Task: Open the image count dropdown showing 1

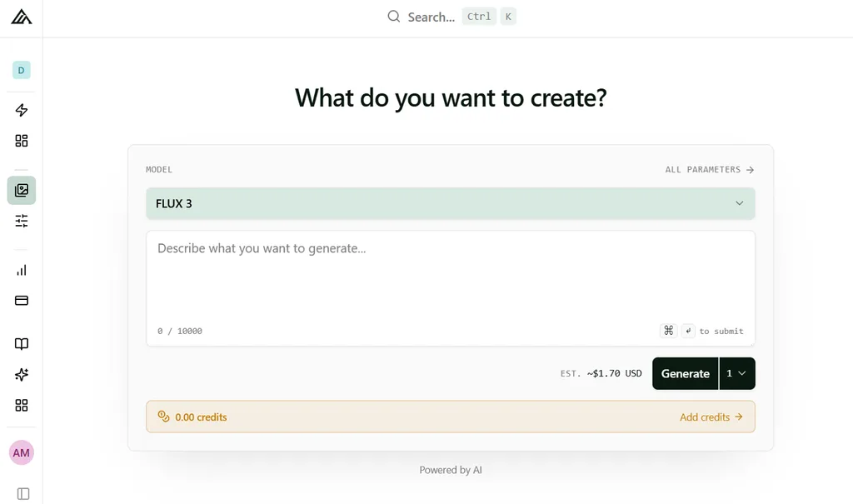Action: point(737,373)
